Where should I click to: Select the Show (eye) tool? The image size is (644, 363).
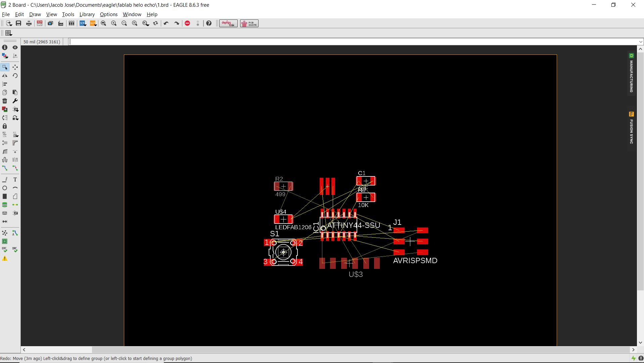point(15,47)
